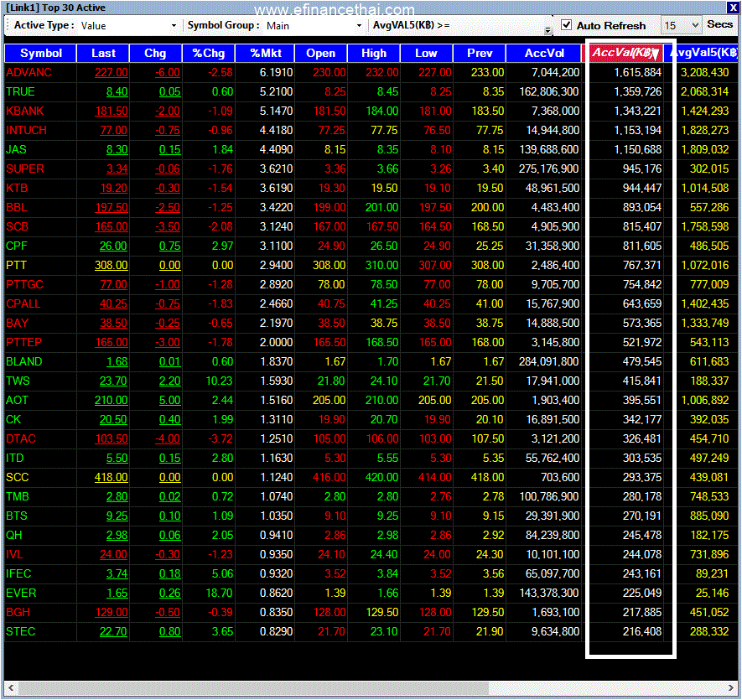The height and width of the screenshot is (700, 742).
Task: Open the Active Type dropdown
Action: click(x=174, y=25)
